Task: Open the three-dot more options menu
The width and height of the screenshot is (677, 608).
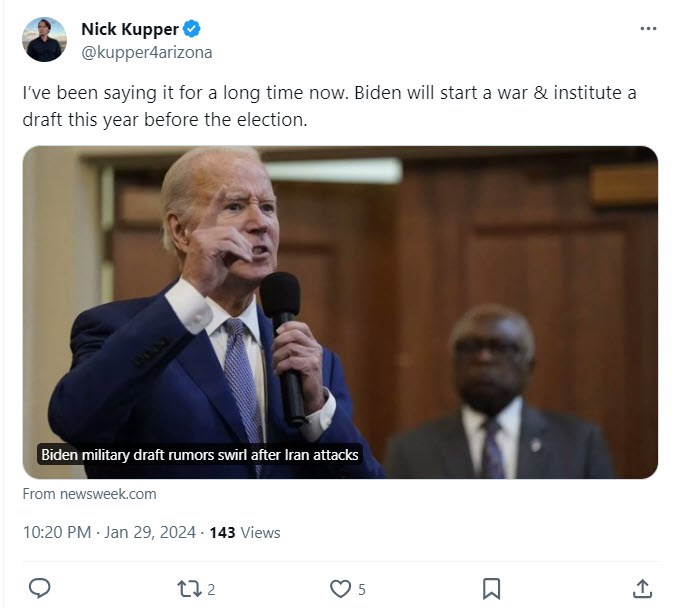Action: (648, 29)
